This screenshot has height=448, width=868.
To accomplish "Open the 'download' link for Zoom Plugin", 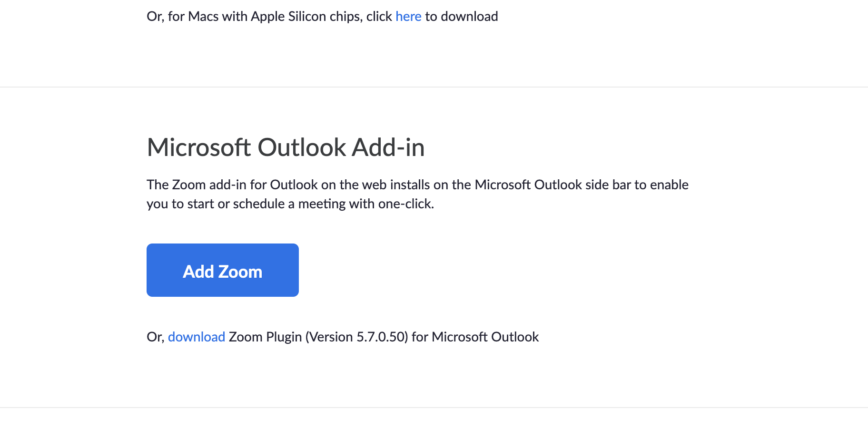I will (x=197, y=337).
